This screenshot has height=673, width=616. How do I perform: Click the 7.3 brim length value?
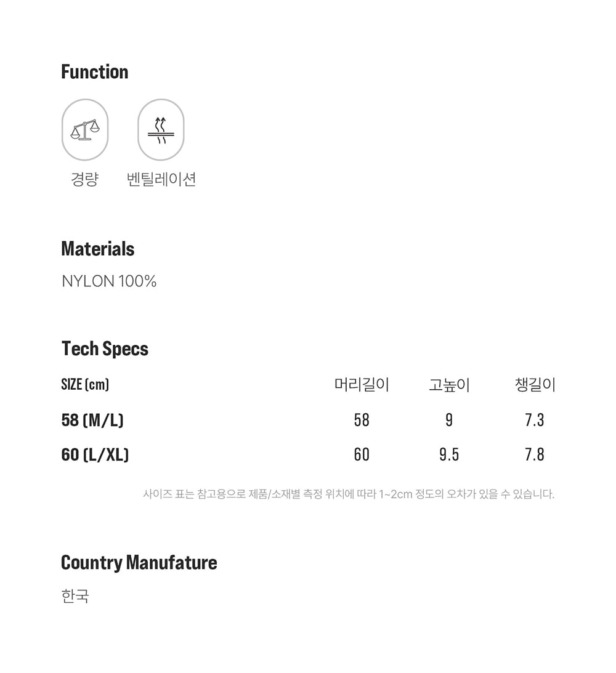tap(535, 420)
